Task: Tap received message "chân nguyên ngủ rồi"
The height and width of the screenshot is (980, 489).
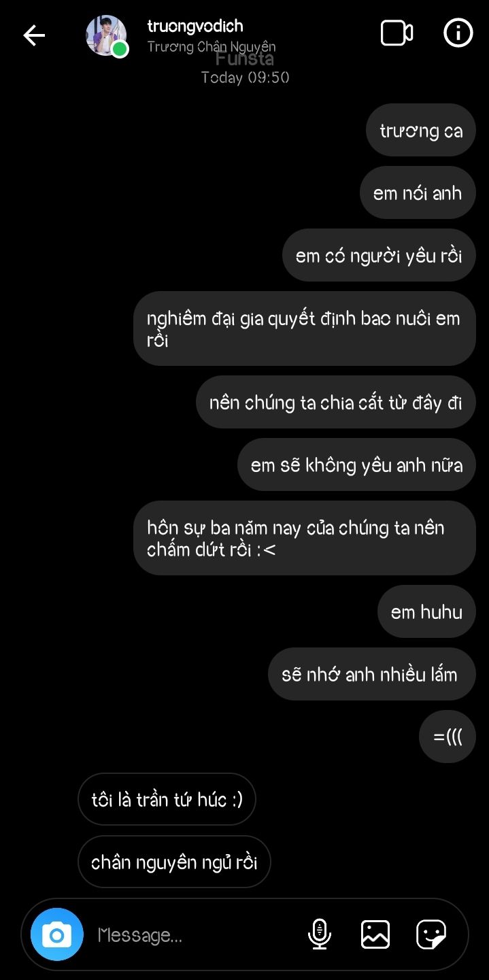Action: (x=174, y=862)
